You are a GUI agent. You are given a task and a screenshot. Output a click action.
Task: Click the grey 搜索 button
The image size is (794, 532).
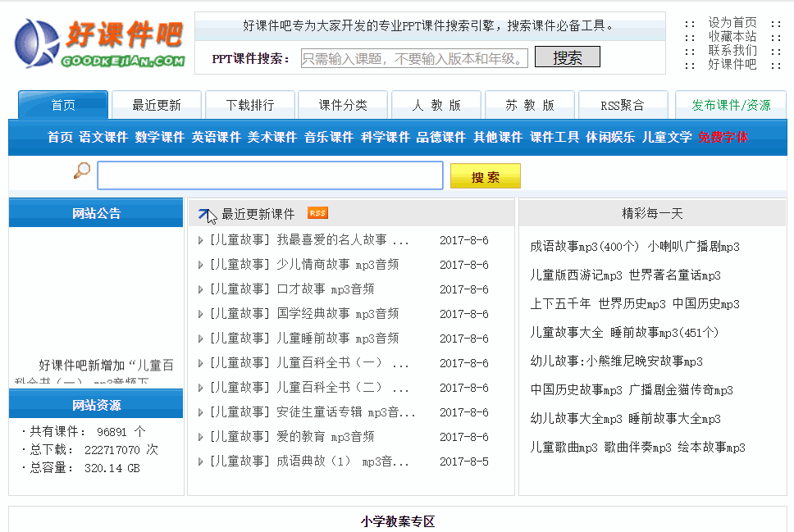pyautogui.click(x=568, y=57)
